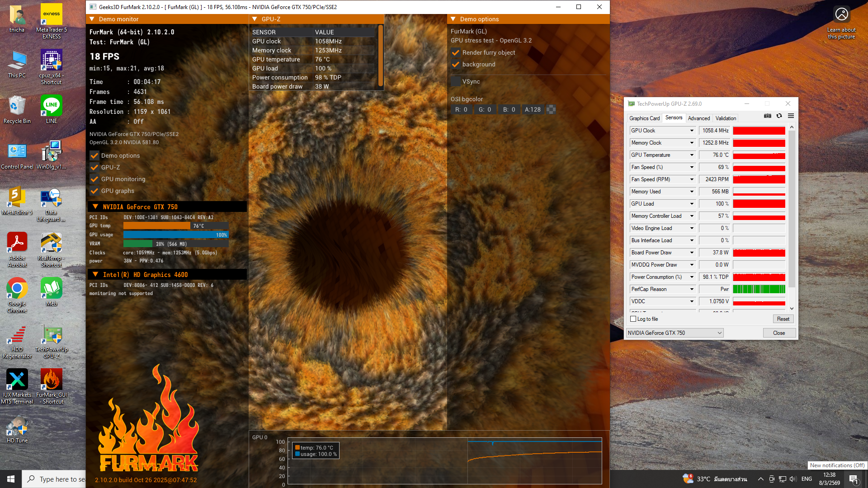Enable Log to file checkbox

[633, 319]
